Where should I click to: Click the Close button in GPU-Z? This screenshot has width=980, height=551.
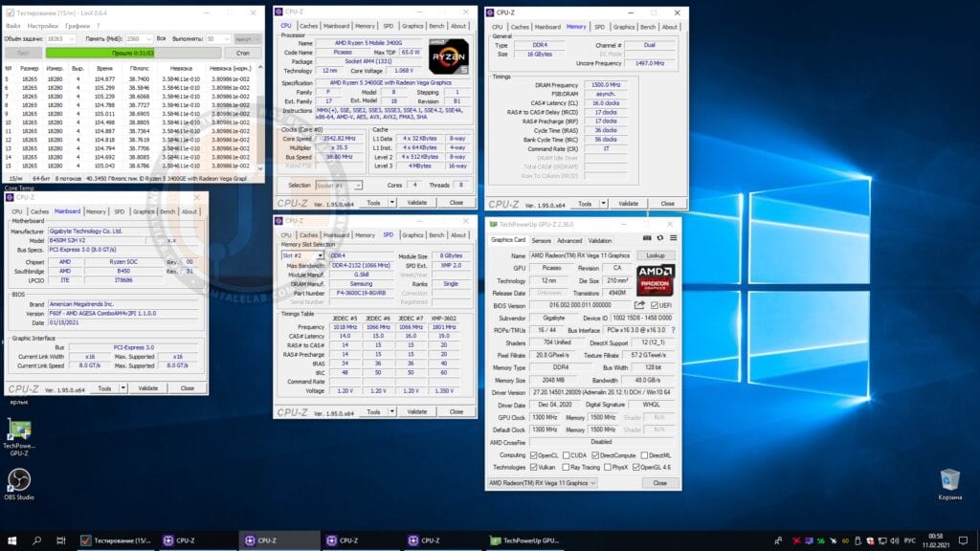659,483
